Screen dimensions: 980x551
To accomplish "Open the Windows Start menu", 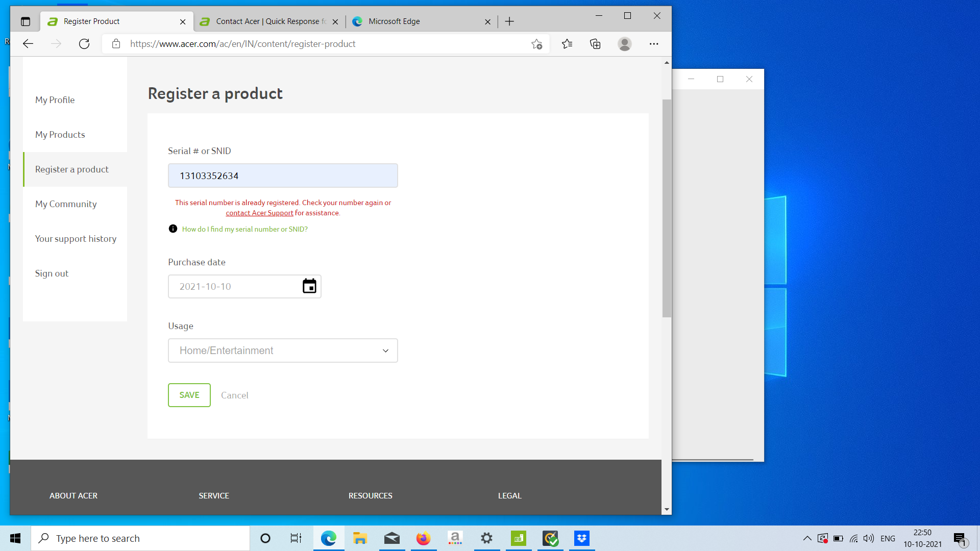I will pyautogui.click(x=15, y=538).
